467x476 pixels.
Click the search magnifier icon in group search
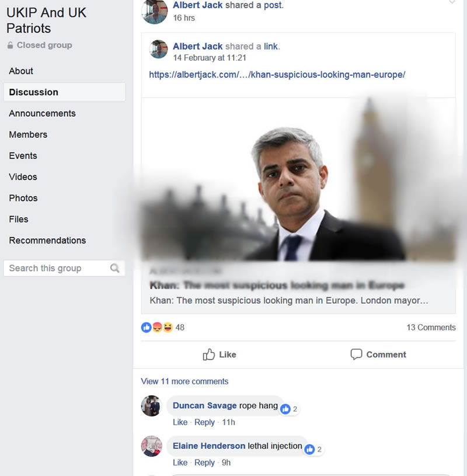click(115, 268)
